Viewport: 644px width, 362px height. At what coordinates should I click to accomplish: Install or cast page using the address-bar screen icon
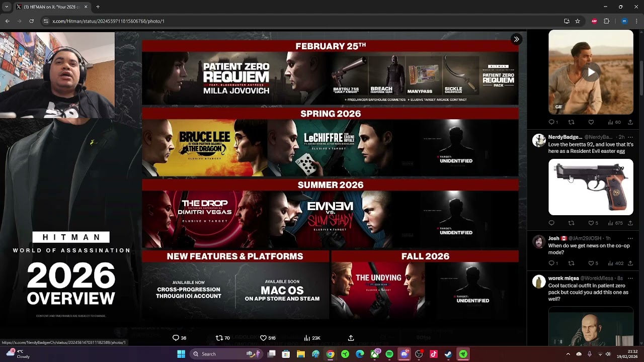[x=567, y=21]
